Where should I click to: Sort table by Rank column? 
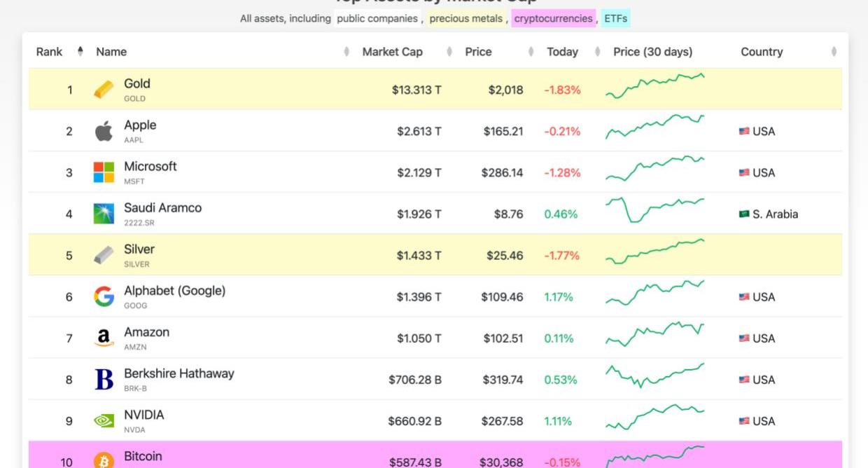[50, 52]
